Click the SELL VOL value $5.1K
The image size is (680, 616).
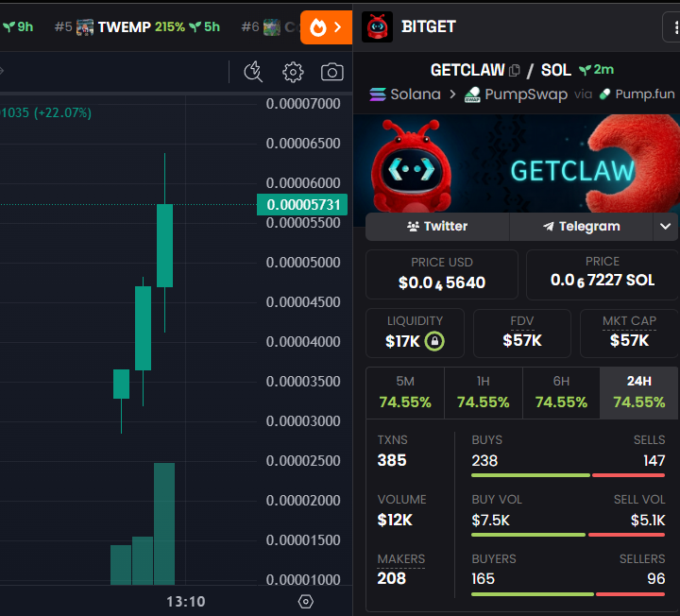click(648, 520)
